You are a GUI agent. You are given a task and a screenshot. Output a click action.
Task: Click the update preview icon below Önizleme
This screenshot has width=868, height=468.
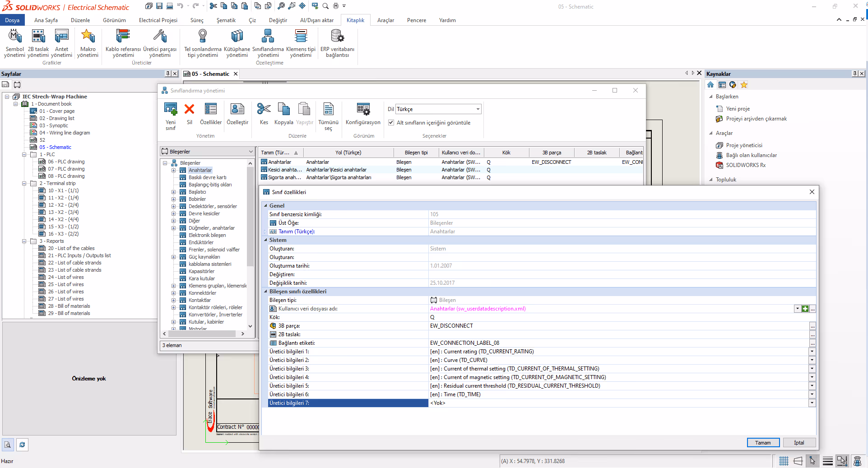[x=22, y=445]
